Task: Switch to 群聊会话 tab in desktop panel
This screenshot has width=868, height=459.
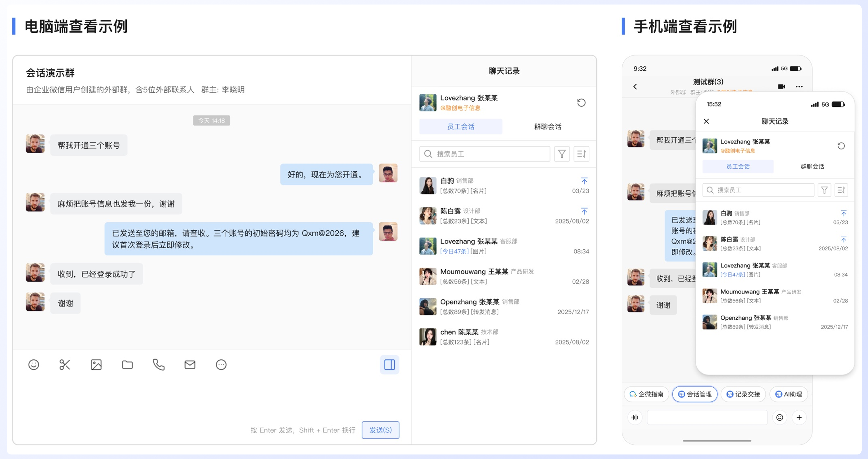Action: tap(547, 127)
